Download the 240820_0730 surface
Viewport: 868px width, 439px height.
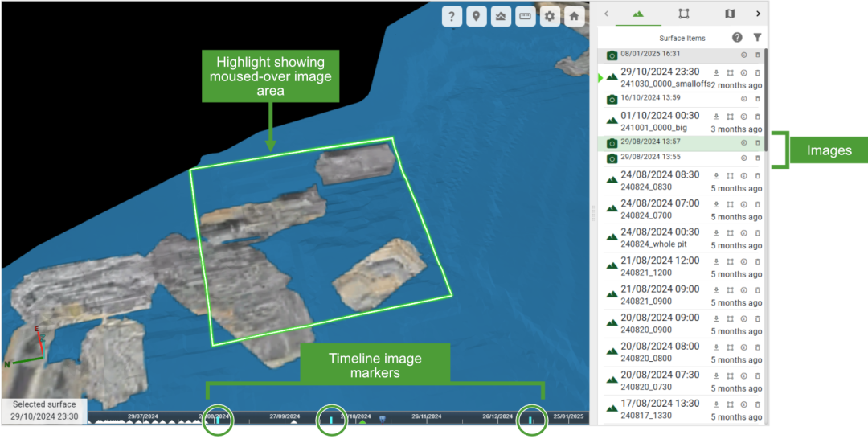(716, 376)
